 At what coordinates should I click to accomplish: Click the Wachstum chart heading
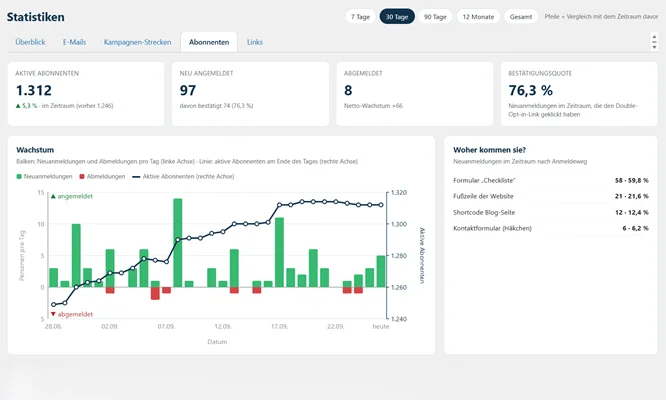click(x=35, y=150)
